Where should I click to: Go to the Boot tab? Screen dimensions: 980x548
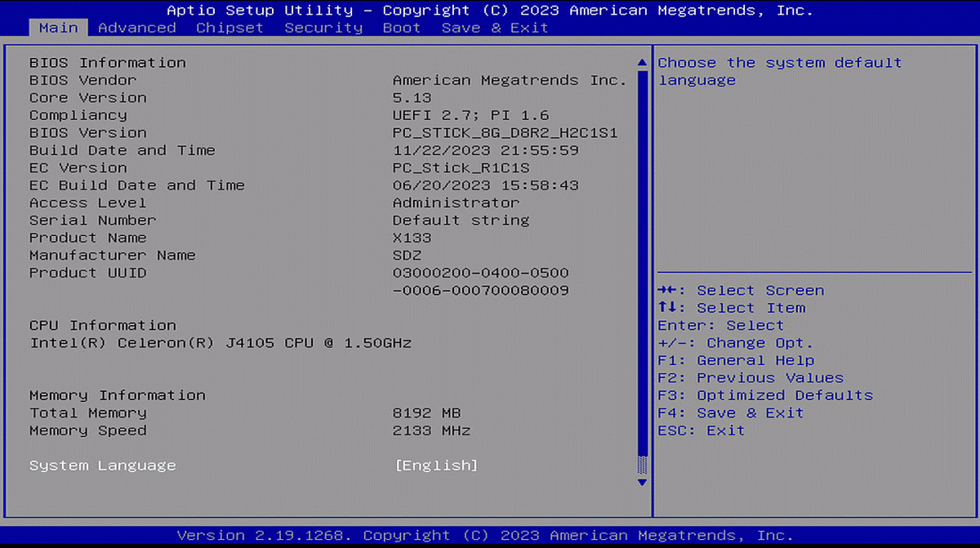tap(402, 28)
